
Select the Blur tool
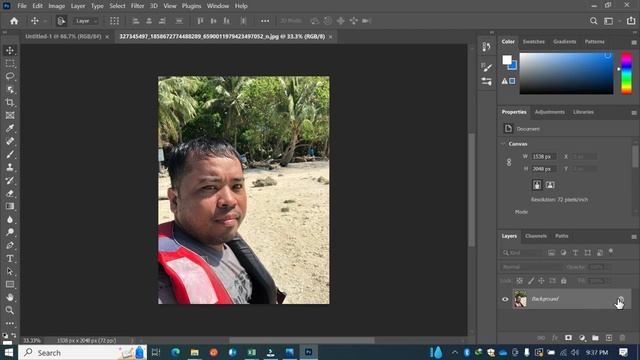click(10, 219)
